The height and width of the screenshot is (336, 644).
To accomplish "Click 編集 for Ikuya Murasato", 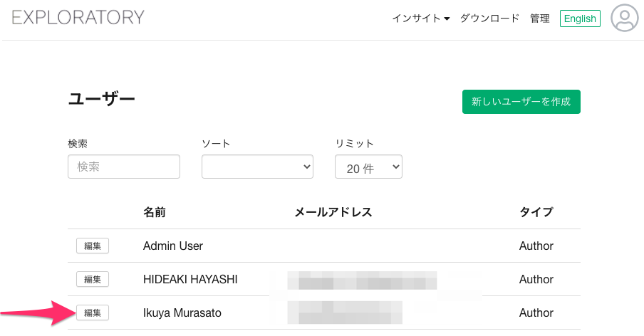I will (93, 313).
